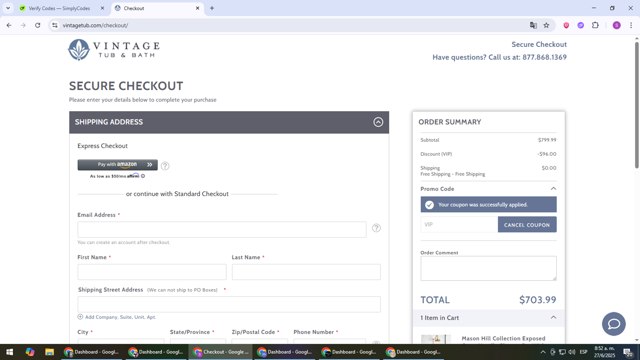Collapse the 1 Item in Cart list
Screen dimensions: 640x360
[x=553, y=318]
